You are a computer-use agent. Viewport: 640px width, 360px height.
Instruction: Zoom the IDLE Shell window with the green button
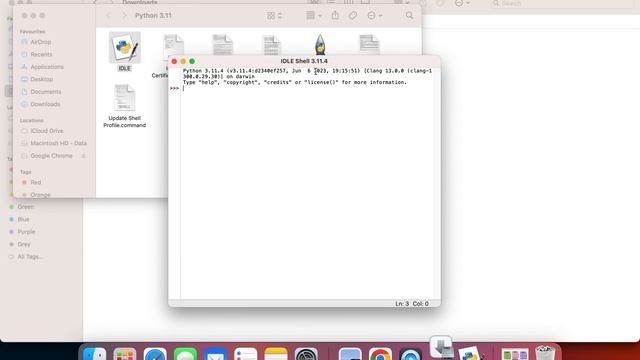tap(192, 61)
